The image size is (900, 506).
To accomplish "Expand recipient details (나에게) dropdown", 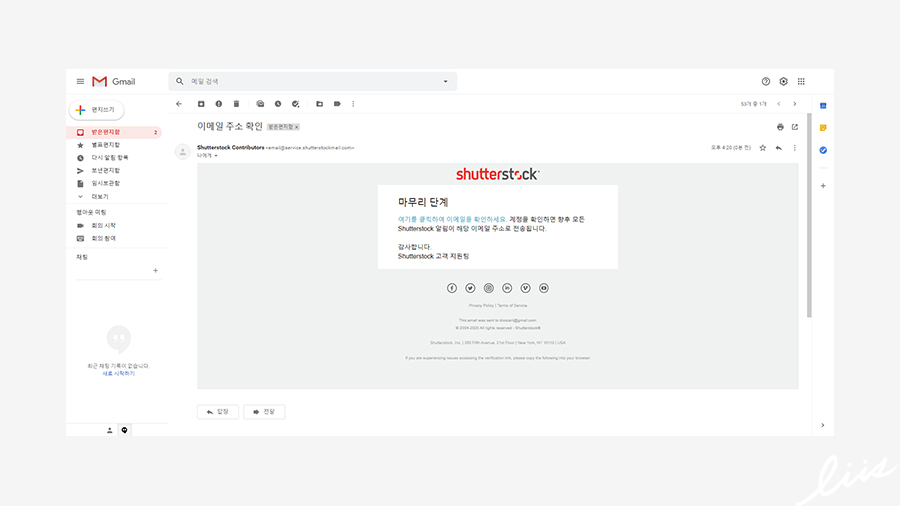I will pyautogui.click(x=216, y=155).
